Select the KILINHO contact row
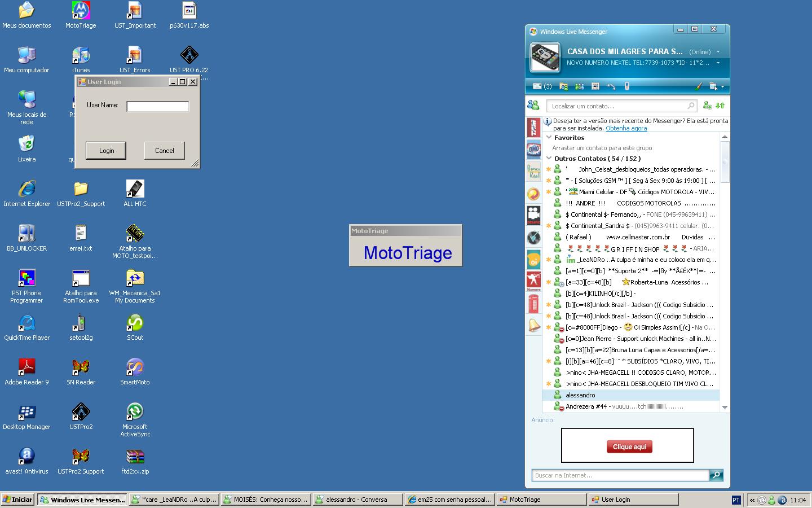This screenshot has height=508, width=812. (631, 294)
